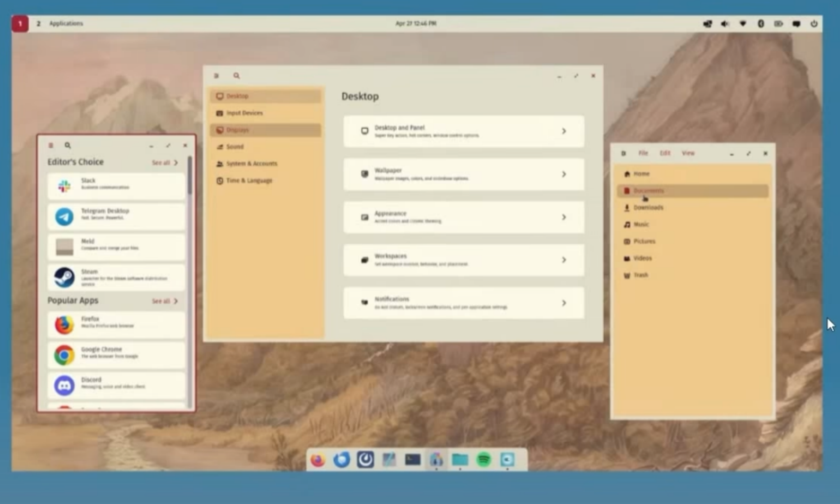
Task: Open the volume control in the top bar
Action: 724,23
